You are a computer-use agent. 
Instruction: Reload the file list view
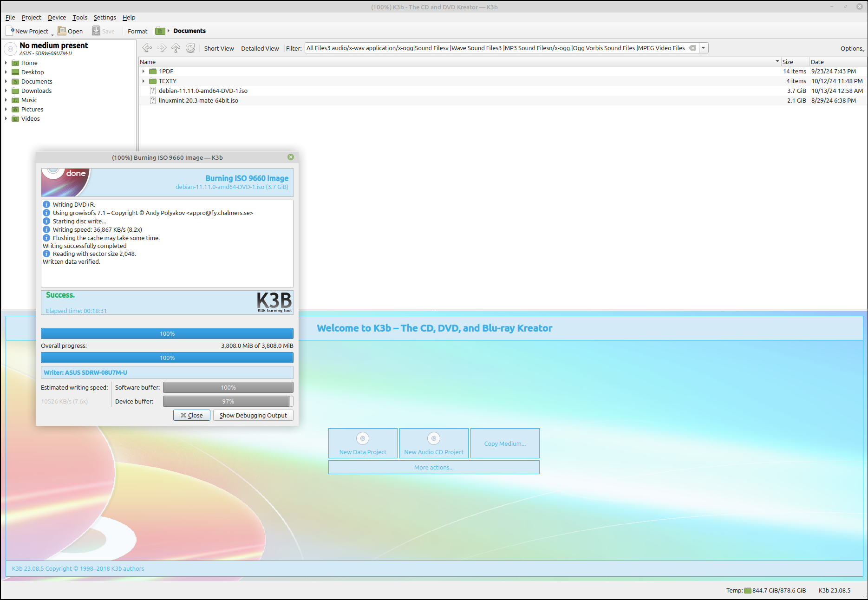(190, 48)
